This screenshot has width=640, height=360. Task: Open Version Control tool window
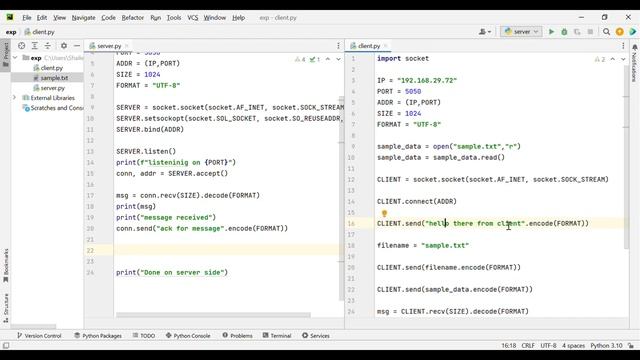pos(39,336)
